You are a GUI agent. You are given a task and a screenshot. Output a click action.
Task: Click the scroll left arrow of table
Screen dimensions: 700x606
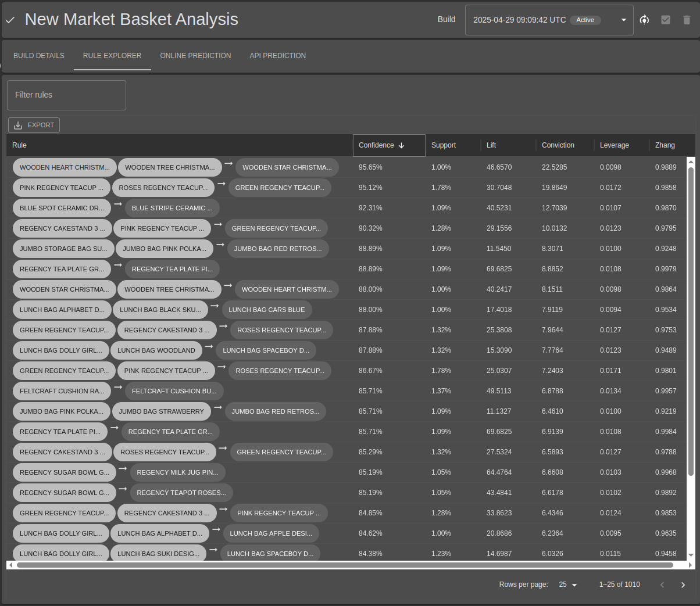pyautogui.click(x=10, y=565)
